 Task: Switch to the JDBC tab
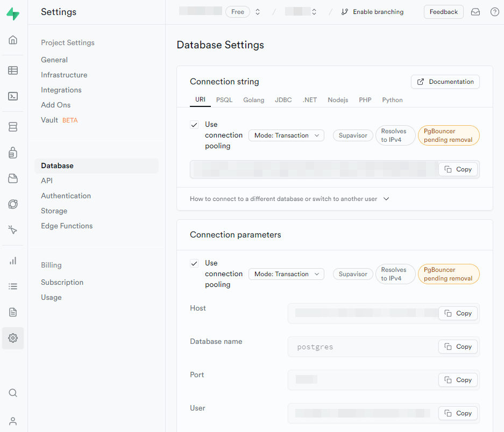pos(283,100)
